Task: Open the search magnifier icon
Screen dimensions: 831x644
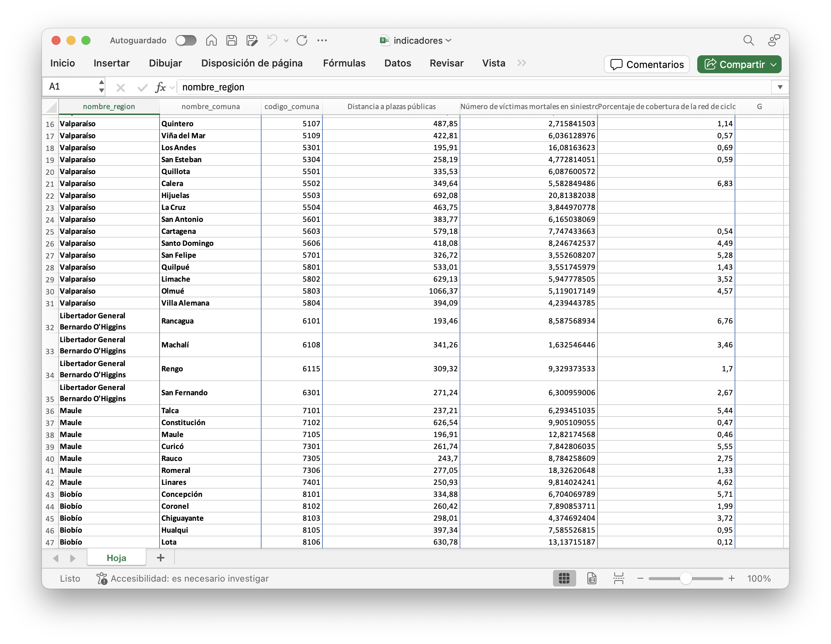Action: (748, 40)
